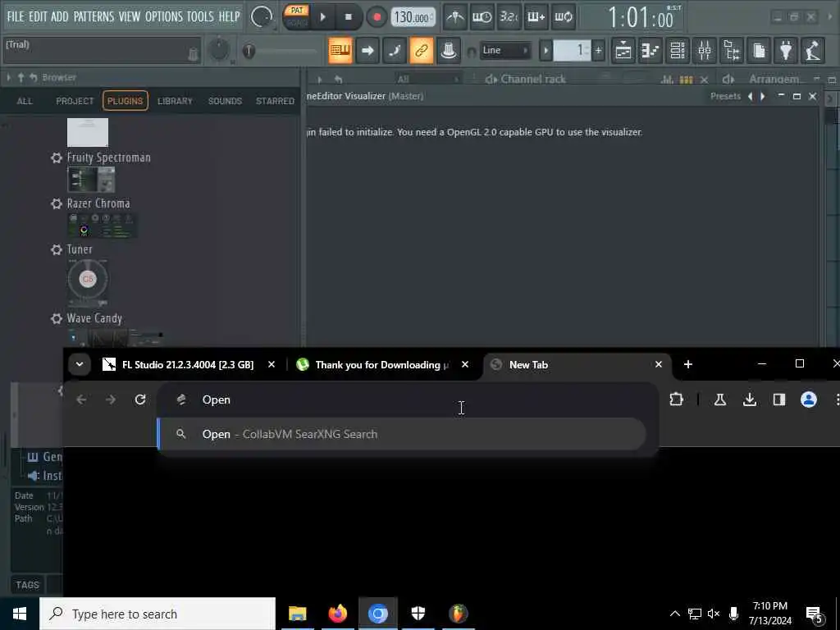
Task: Click the Play button in transport
Action: click(x=323, y=17)
